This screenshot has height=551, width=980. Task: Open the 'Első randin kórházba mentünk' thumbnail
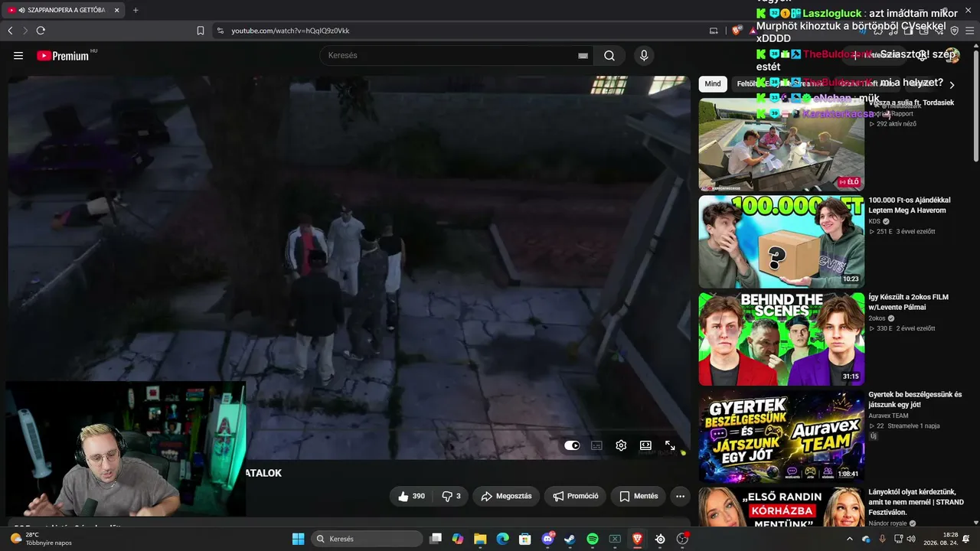[781, 507]
